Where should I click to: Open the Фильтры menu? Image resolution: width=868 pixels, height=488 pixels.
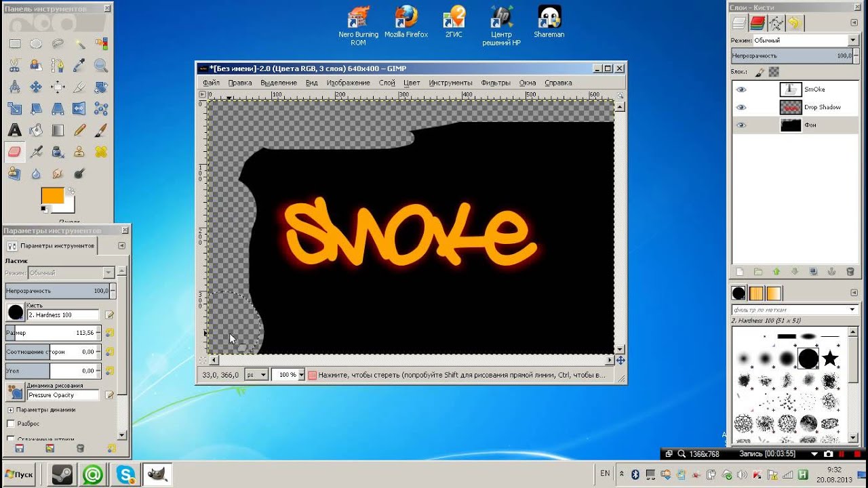click(x=495, y=83)
